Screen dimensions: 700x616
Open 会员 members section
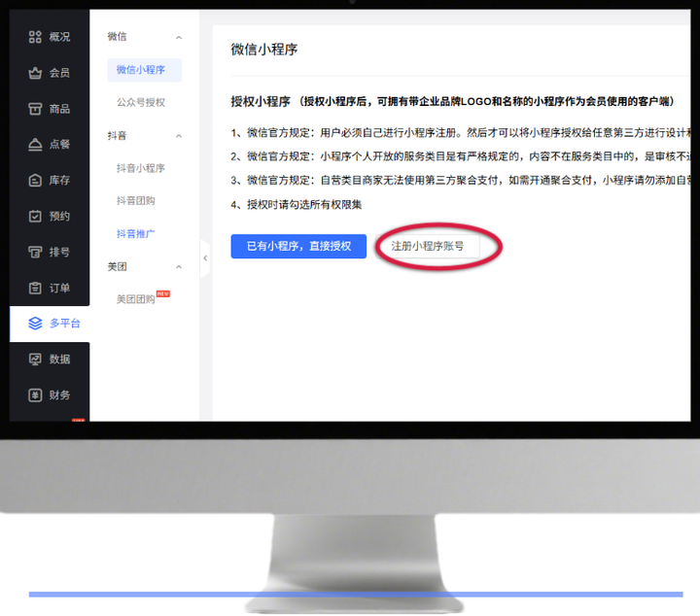click(x=50, y=73)
